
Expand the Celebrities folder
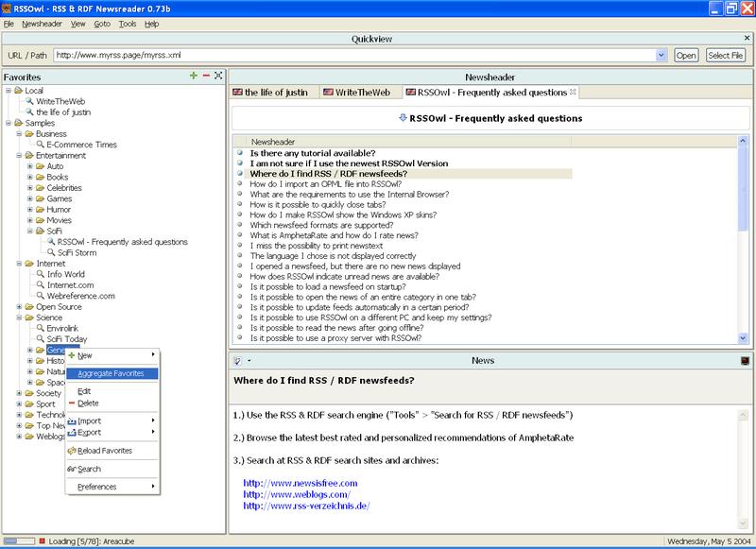[x=30, y=187]
